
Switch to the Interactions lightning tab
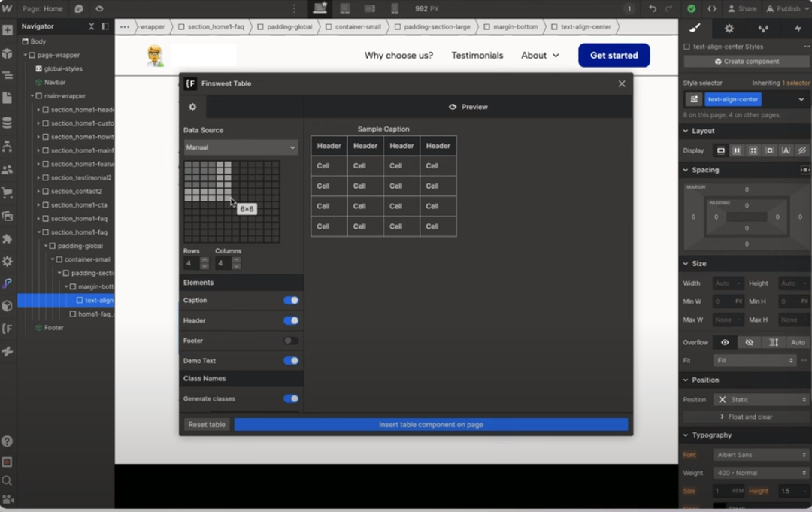coord(798,28)
